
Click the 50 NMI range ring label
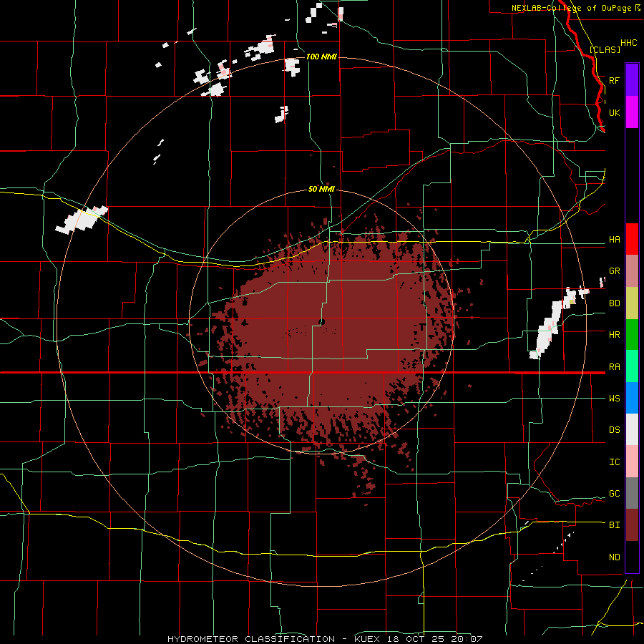[321, 190]
